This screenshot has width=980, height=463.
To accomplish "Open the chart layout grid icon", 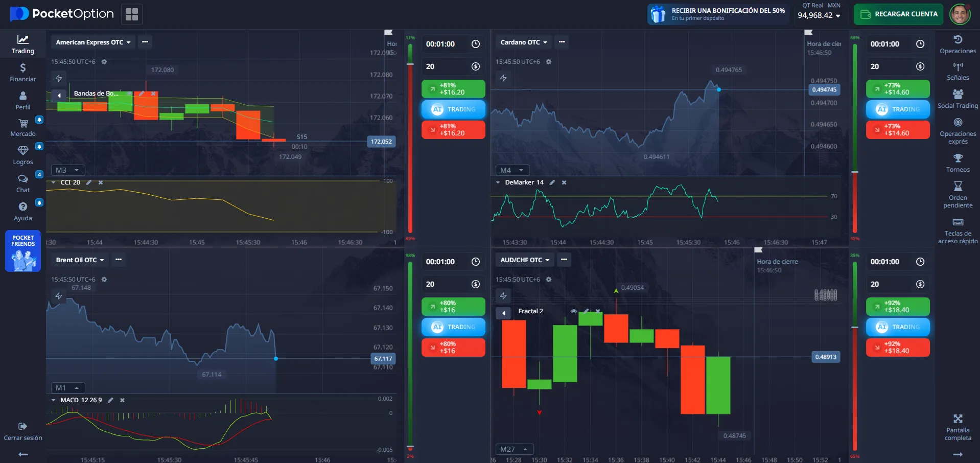I will (x=132, y=14).
